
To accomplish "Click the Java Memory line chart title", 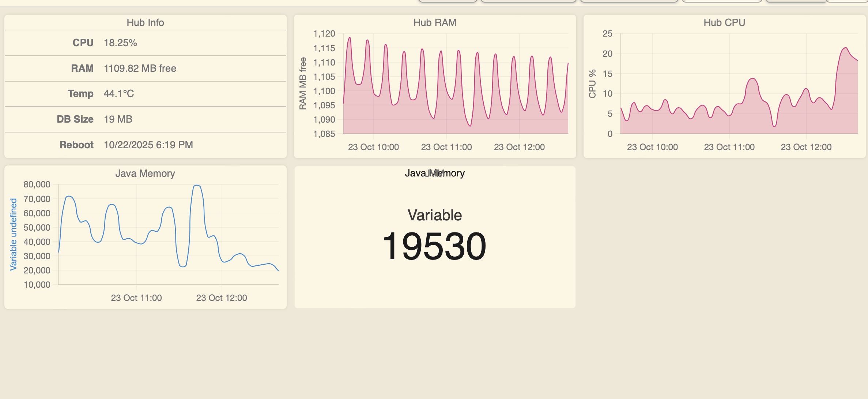I will coord(145,174).
